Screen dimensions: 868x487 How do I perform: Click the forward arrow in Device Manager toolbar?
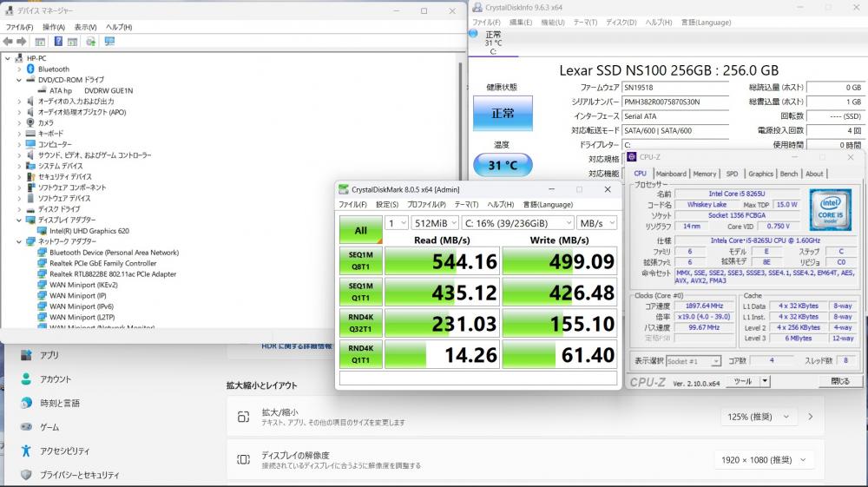(22, 42)
